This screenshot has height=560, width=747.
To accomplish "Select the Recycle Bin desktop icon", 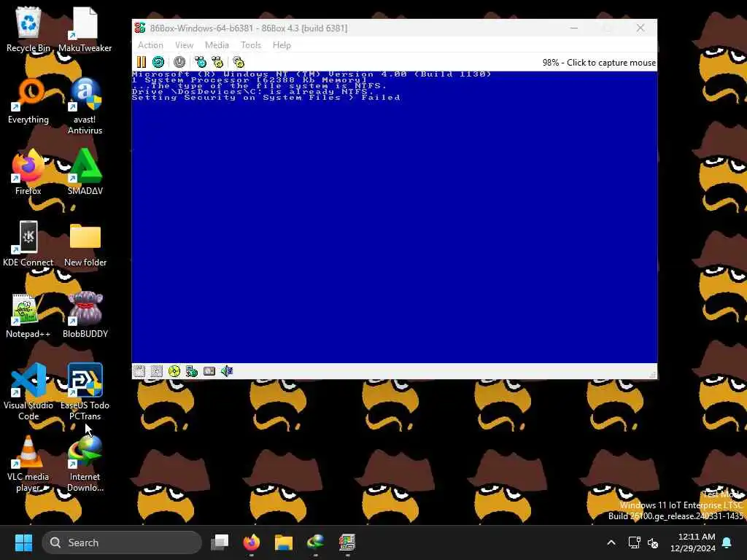I will click(28, 29).
